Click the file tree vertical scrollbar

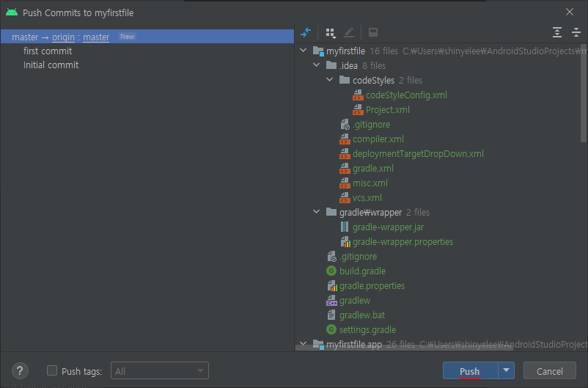584,94
